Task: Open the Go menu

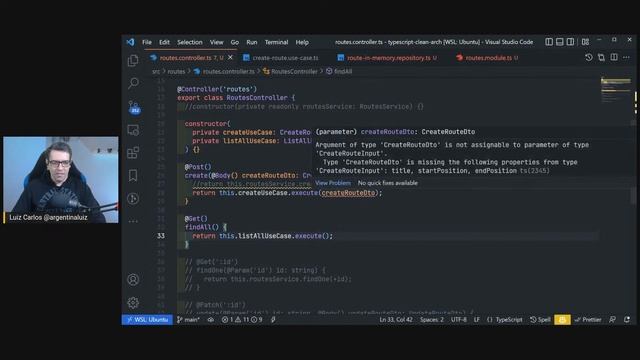Action: 235,42
